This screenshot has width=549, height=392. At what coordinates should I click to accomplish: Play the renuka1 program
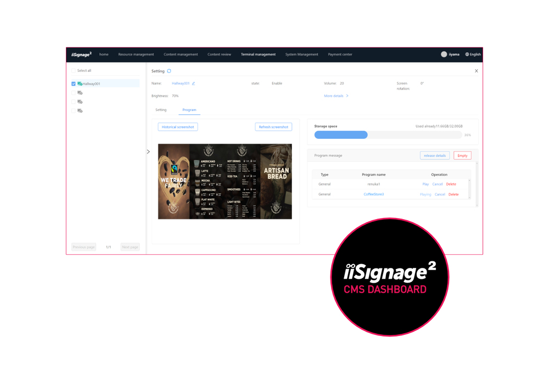tap(425, 184)
